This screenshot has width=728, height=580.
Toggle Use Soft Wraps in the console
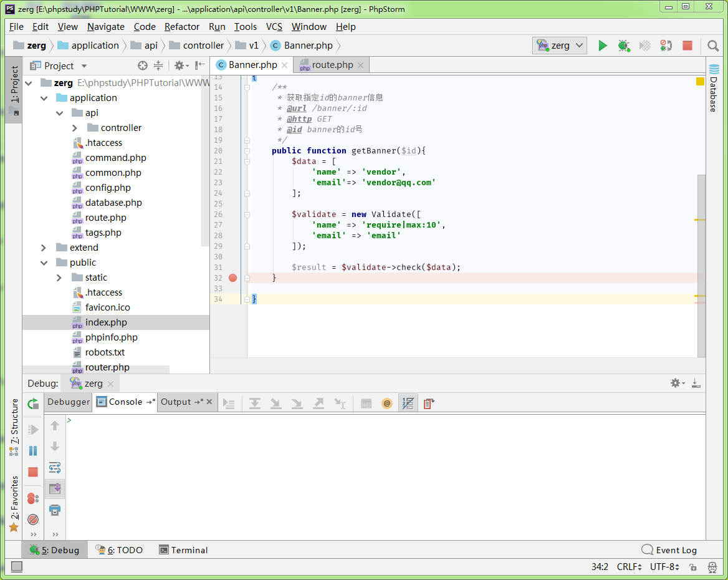pos(55,468)
